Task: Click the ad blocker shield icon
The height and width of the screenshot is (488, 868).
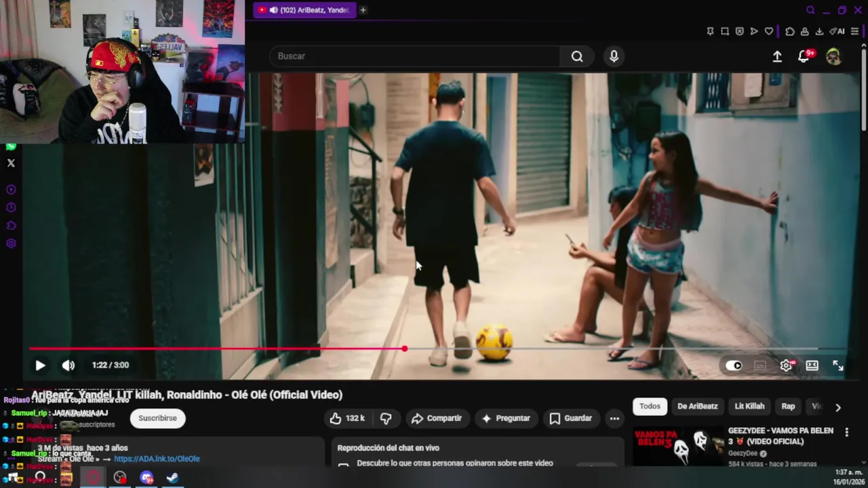Action: (x=739, y=31)
